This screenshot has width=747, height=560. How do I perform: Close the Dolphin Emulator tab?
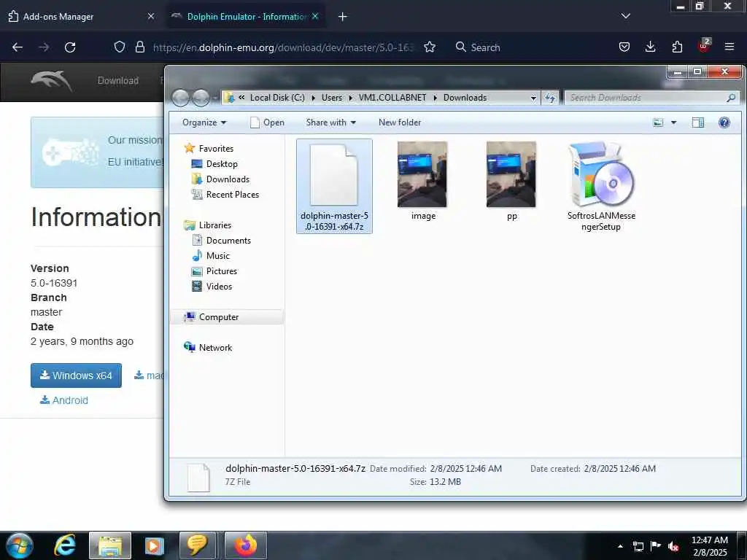[x=315, y=16]
